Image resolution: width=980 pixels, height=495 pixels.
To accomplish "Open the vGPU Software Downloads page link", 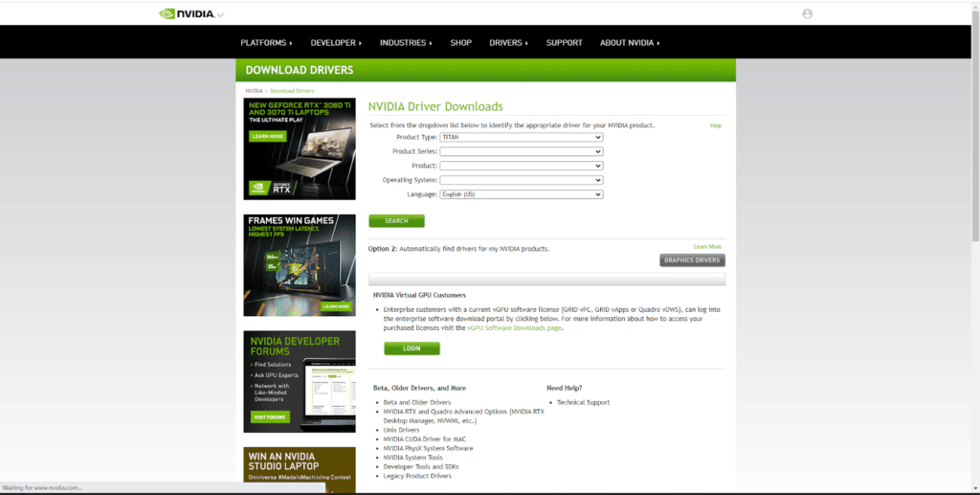I will 514,327.
